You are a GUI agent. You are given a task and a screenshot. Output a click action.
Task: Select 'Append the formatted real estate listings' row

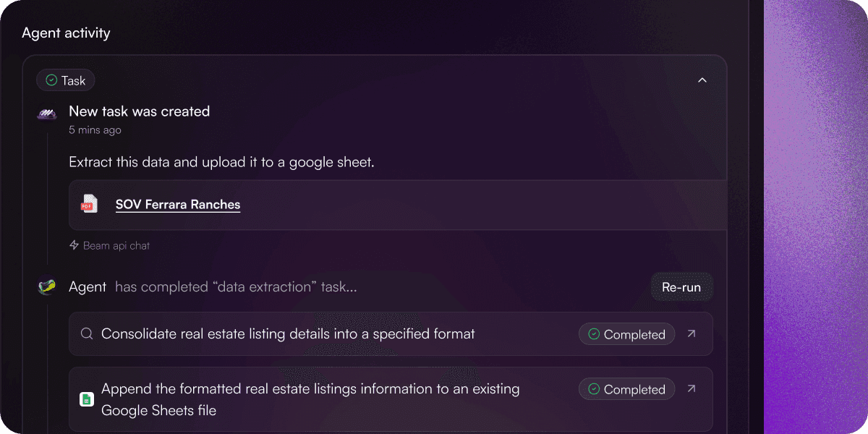click(391, 399)
